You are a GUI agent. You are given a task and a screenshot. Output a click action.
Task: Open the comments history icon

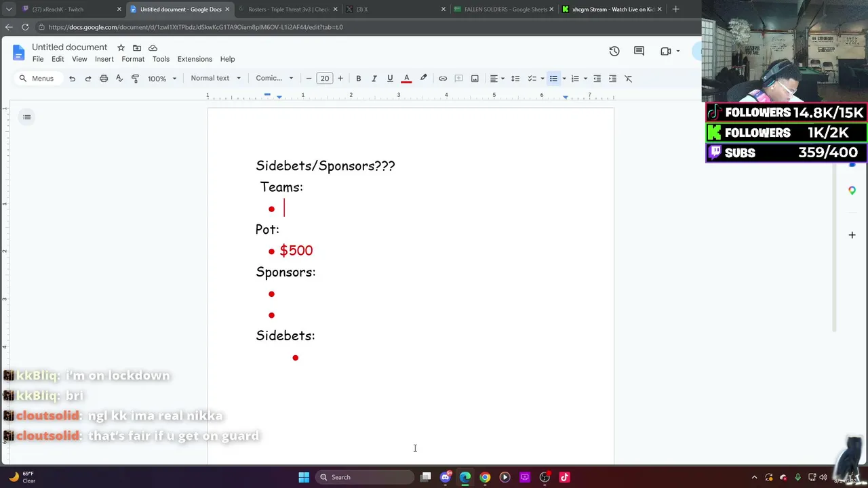coord(639,51)
